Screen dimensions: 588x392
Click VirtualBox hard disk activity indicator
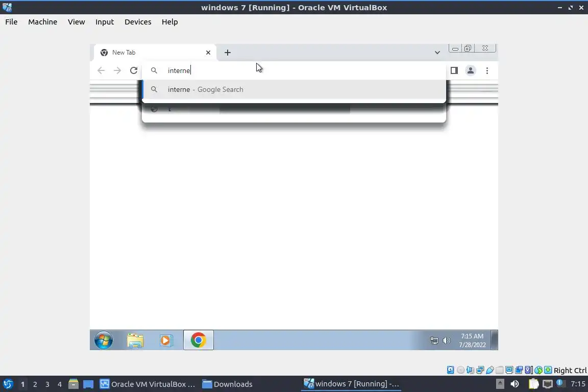pyautogui.click(x=450, y=370)
